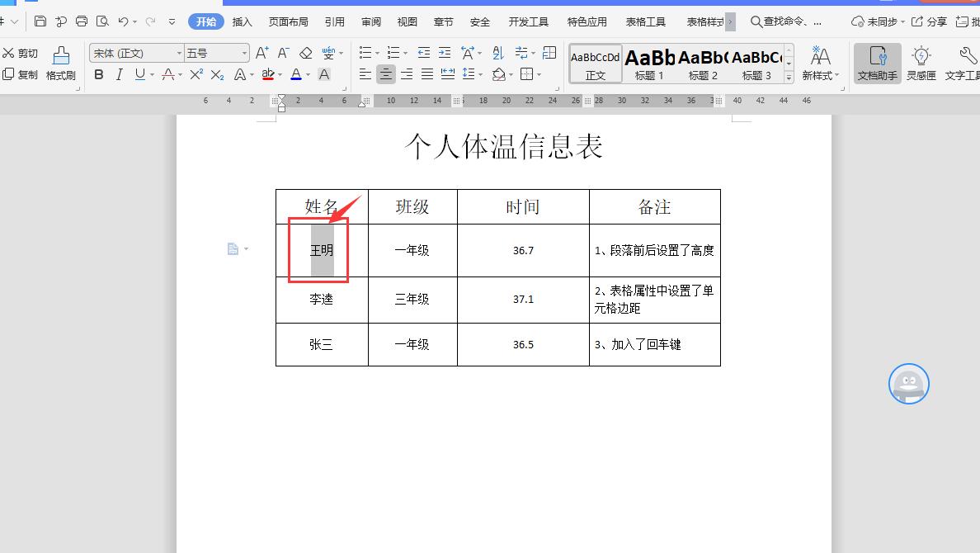The width and height of the screenshot is (980, 553).
Task: Click the increase font size icon
Action: (261, 53)
